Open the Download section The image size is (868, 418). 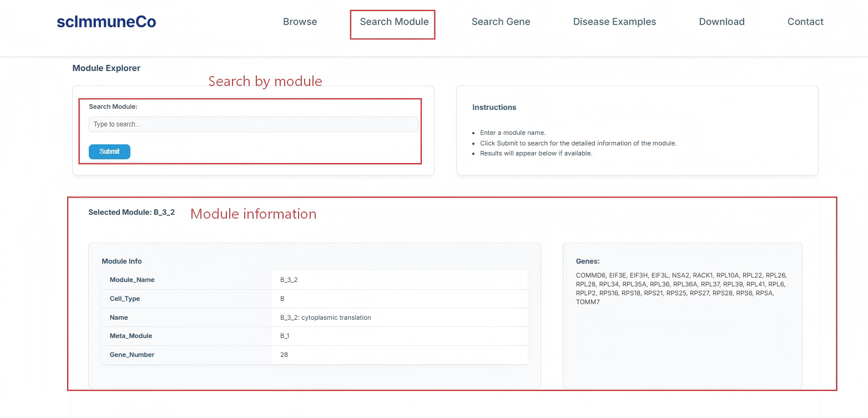click(721, 22)
